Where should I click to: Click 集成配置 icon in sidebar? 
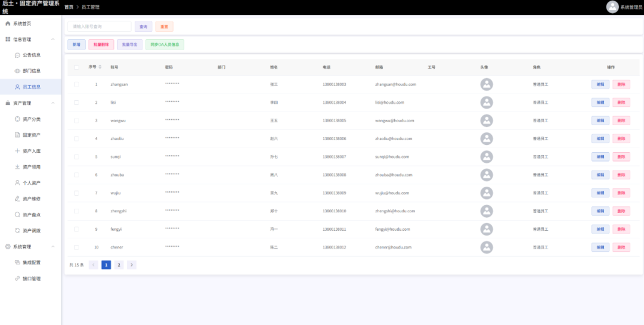point(17,262)
